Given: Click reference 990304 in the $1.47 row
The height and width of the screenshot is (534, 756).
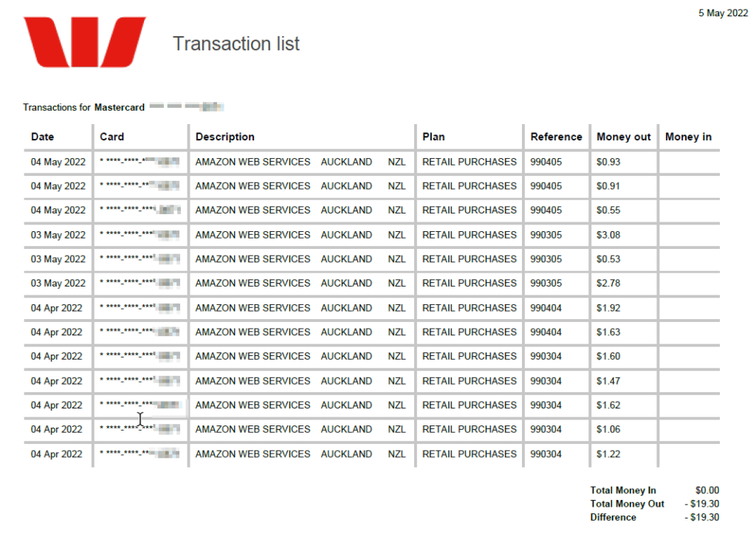Looking at the screenshot, I should pyautogui.click(x=546, y=381).
